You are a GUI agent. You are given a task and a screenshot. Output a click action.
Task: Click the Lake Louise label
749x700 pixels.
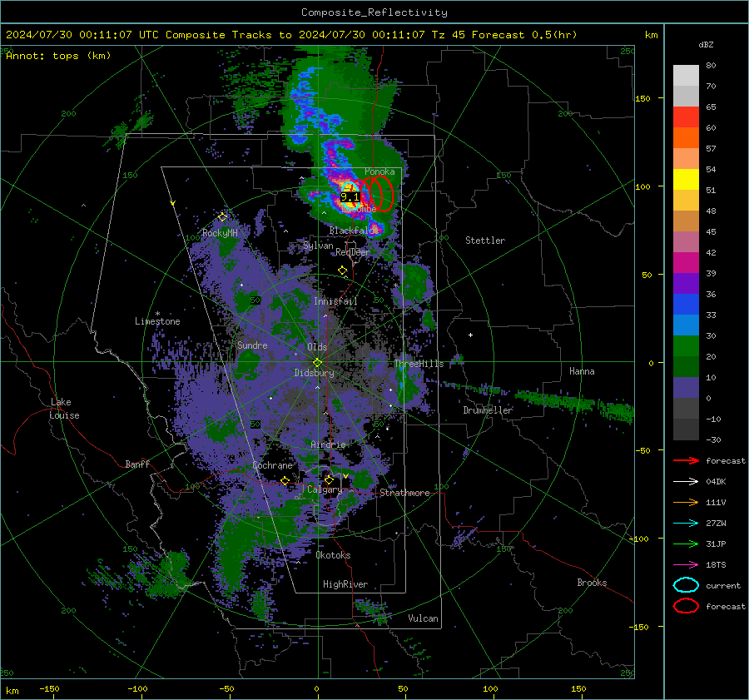pyautogui.click(x=64, y=409)
